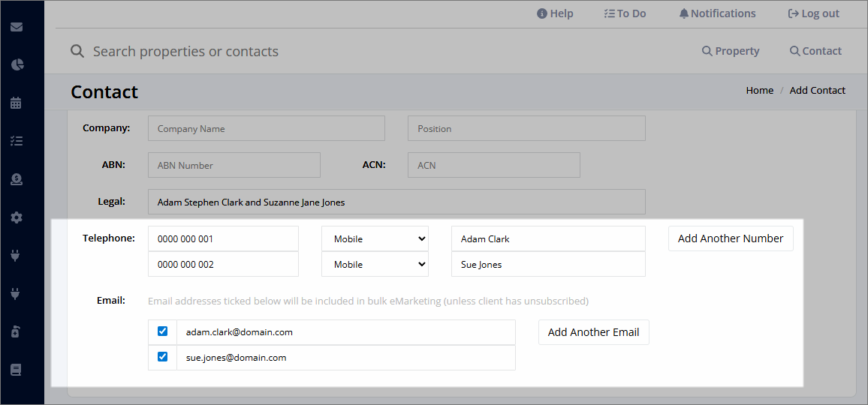Open the calendar icon in sidebar
The image size is (868, 405).
tap(17, 103)
